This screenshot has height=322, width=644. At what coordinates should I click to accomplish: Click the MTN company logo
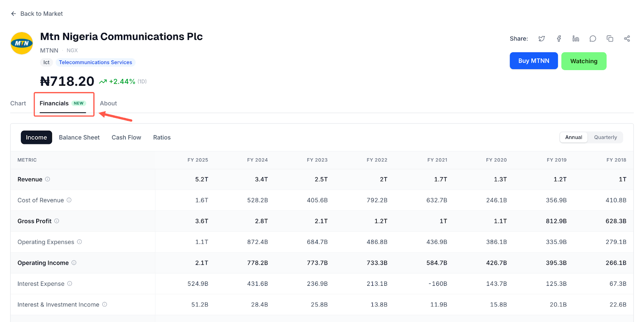(22, 43)
